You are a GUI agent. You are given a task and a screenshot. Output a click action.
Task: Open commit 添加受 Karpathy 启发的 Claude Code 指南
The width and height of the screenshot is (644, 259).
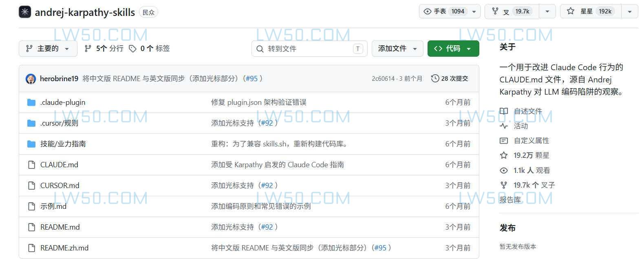pos(278,165)
